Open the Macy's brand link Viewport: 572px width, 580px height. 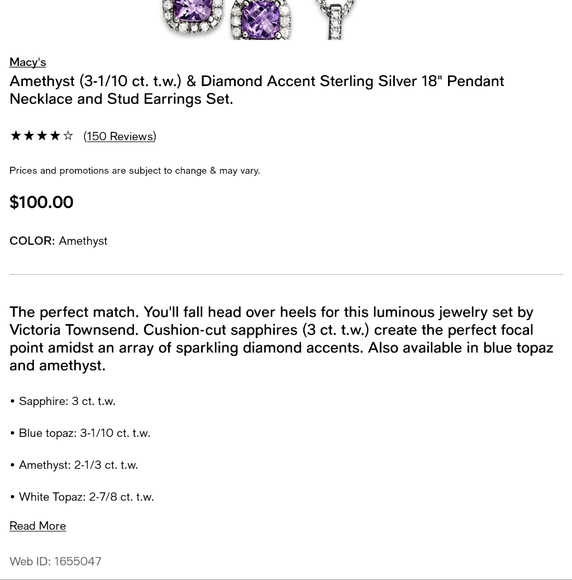pos(28,62)
